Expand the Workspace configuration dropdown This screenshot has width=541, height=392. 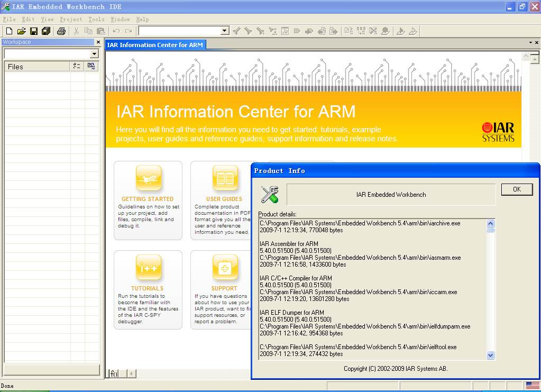coord(94,54)
